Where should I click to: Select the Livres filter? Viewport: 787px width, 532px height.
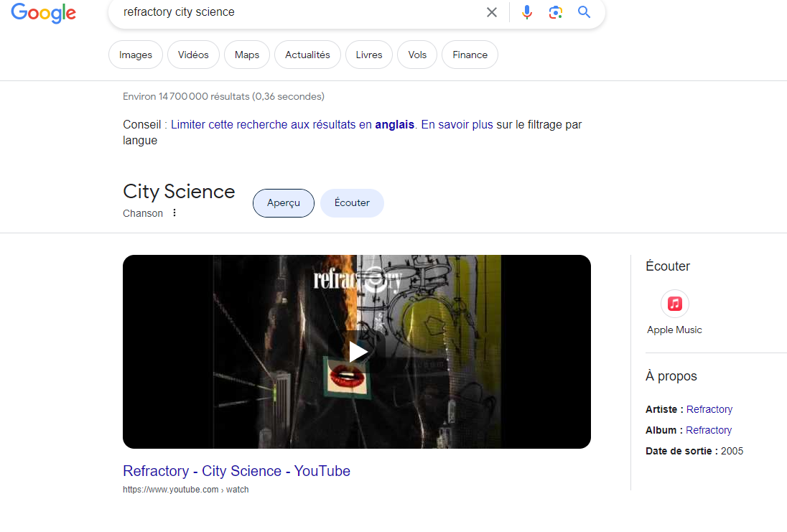[x=369, y=55]
